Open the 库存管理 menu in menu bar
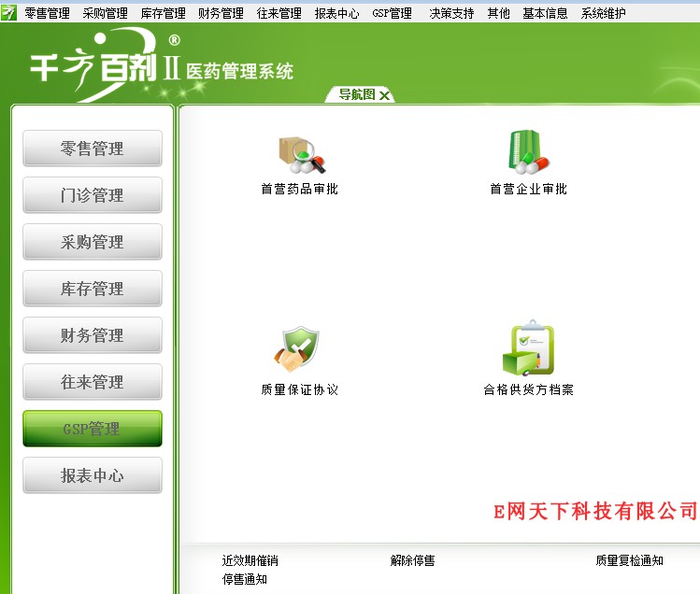The height and width of the screenshot is (594, 700). tap(163, 13)
